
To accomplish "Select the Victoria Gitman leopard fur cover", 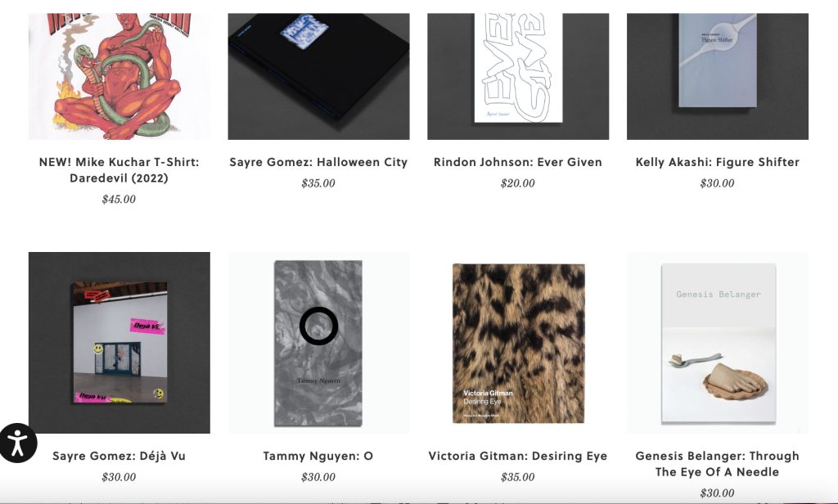I will pos(518,343).
